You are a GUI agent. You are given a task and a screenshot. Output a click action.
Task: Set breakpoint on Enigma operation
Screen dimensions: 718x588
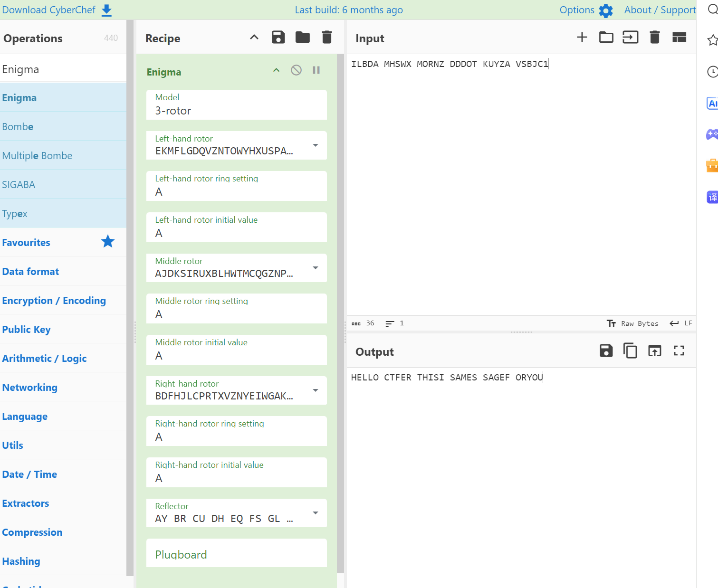point(316,70)
